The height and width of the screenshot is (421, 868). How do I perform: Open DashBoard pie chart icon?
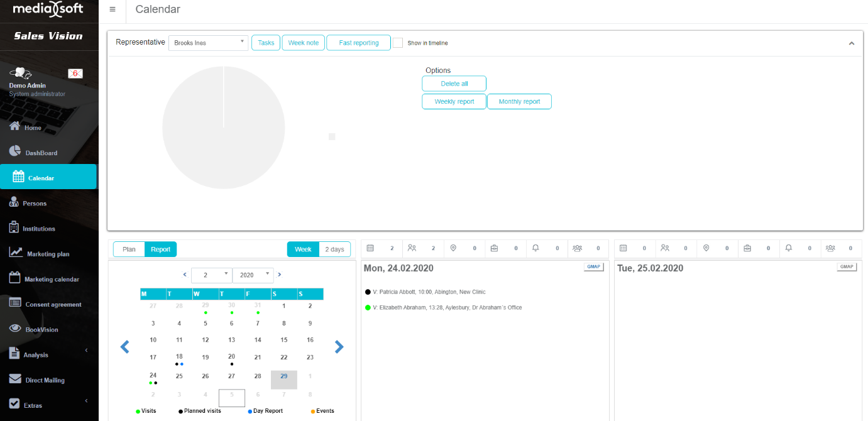tap(15, 151)
